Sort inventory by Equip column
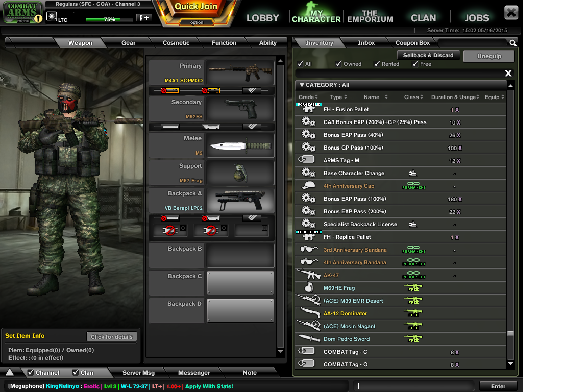 tap(495, 97)
